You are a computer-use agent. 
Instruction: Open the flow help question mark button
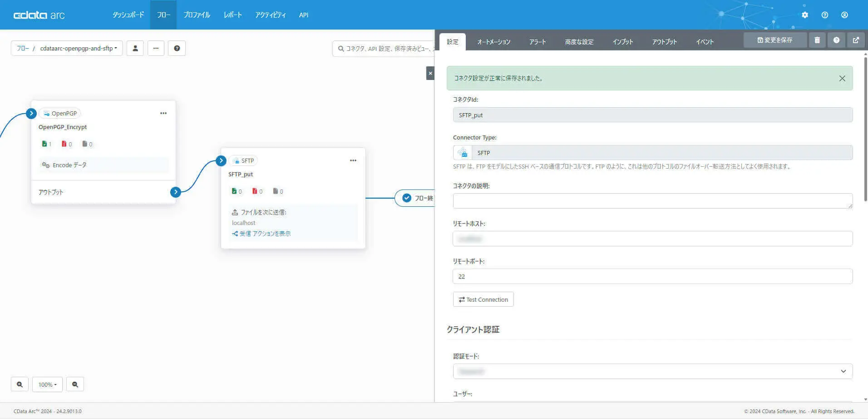(x=177, y=48)
